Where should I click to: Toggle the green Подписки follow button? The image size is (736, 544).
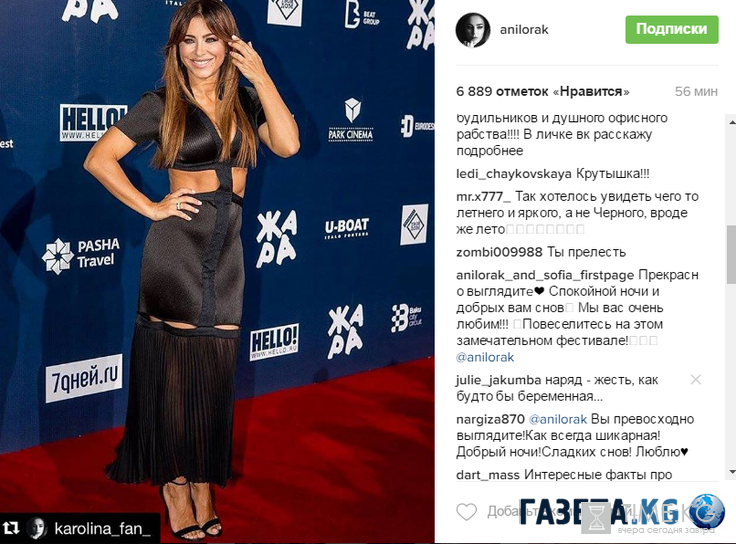pos(672,29)
